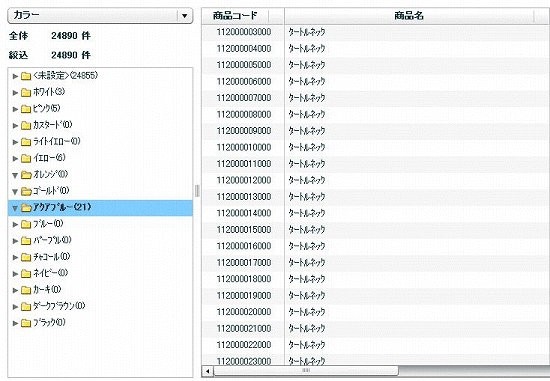Click the ブラック folder icon
550x381 pixels.
(26, 323)
